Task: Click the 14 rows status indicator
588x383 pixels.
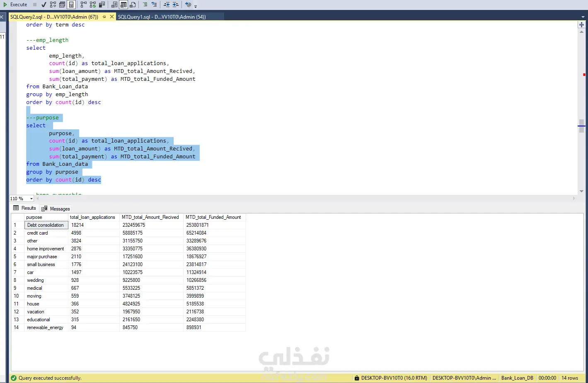Action: click(x=570, y=378)
